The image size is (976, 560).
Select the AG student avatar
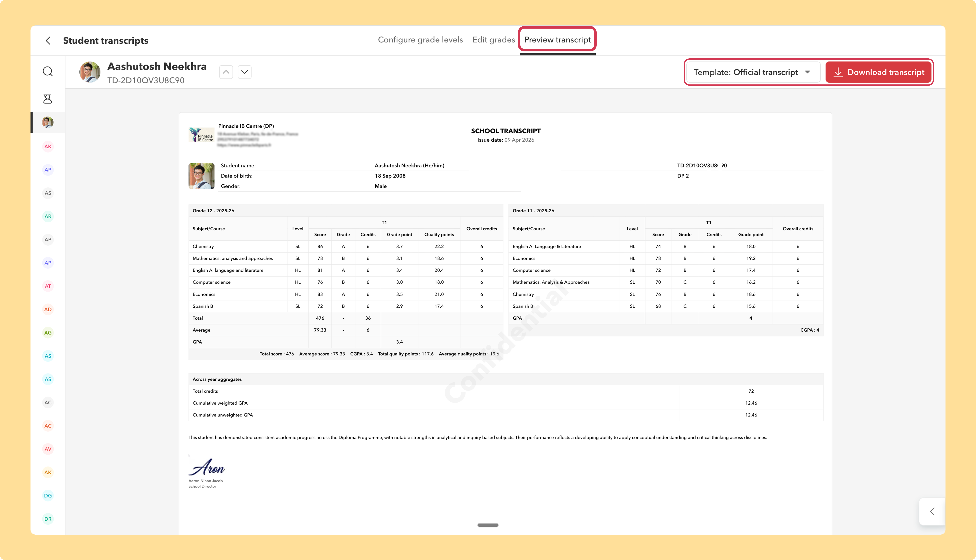(x=48, y=332)
